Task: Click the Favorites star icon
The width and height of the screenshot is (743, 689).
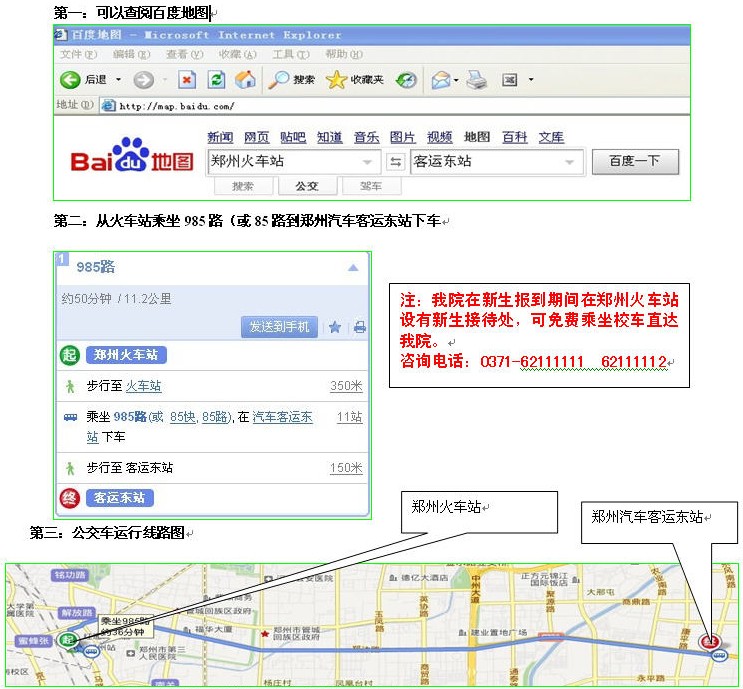Action: [x=336, y=80]
